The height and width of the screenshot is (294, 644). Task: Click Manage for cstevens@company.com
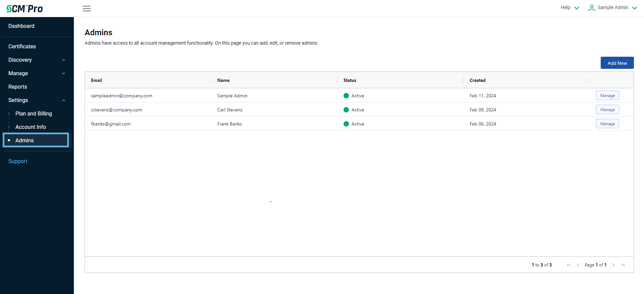tap(607, 109)
